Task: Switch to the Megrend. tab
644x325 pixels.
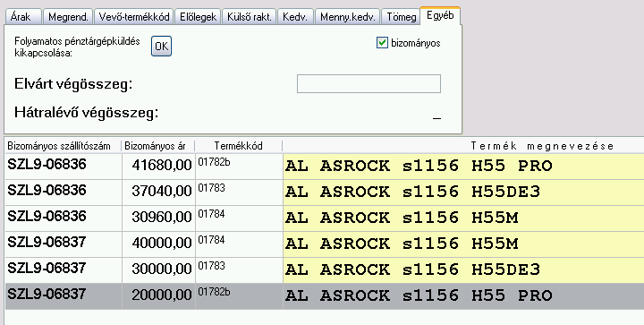Action: click(68, 17)
